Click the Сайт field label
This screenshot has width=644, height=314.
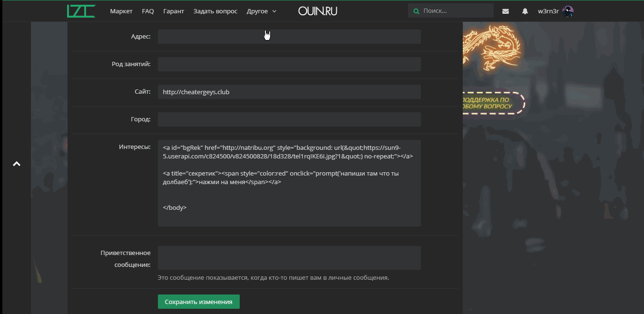(142, 92)
